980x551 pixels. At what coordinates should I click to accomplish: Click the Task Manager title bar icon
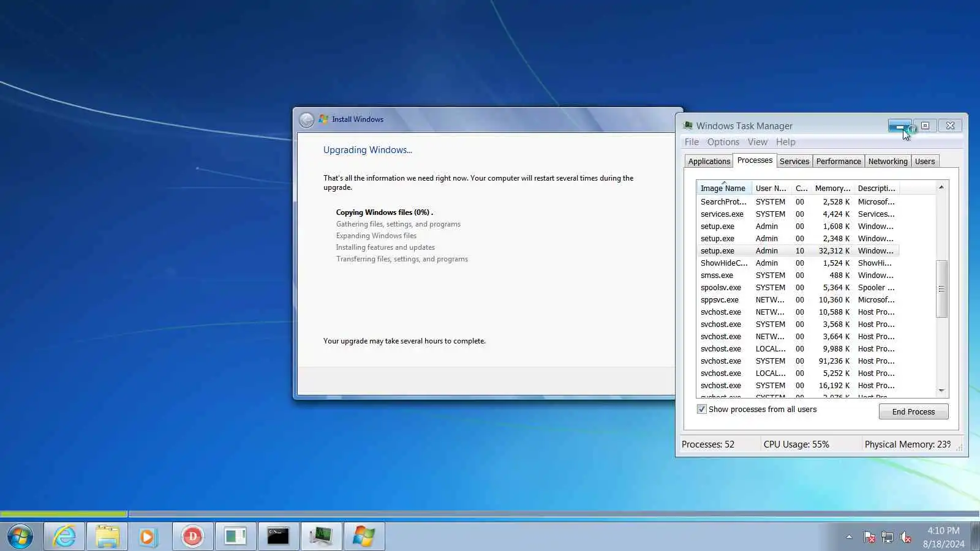click(x=688, y=126)
